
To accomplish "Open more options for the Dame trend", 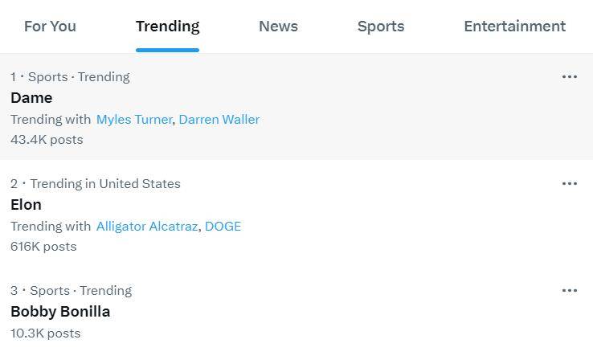I will (x=570, y=77).
